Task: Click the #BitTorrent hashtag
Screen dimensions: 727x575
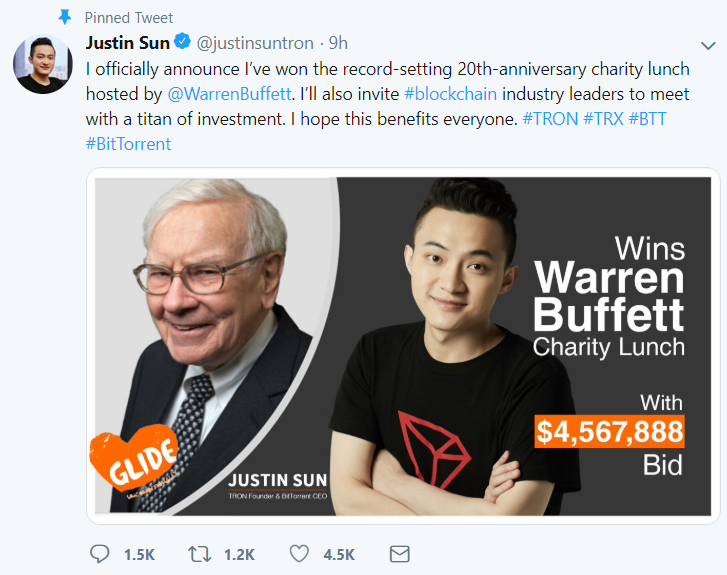Action: [x=128, y=144]
